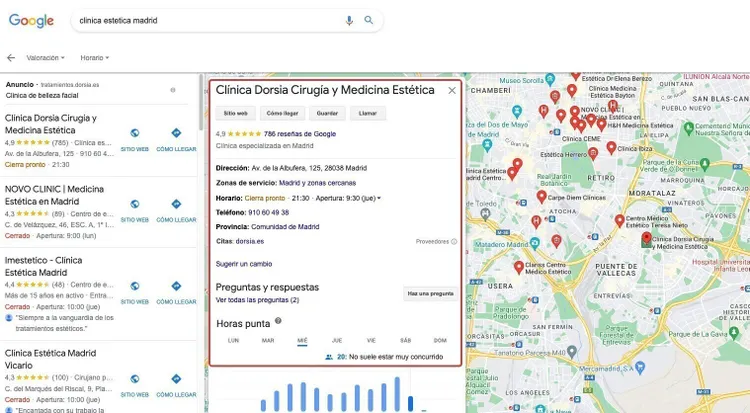Close the Clínica Dorsia info panel
Screen dimensions: 750x413
click(452, 90)
